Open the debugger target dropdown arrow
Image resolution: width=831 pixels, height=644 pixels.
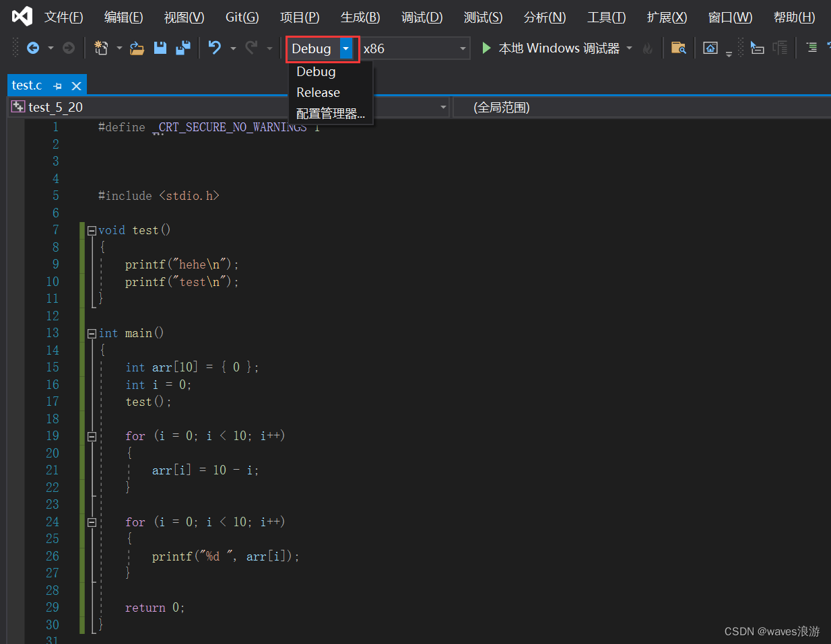click(x=630, y=48)
